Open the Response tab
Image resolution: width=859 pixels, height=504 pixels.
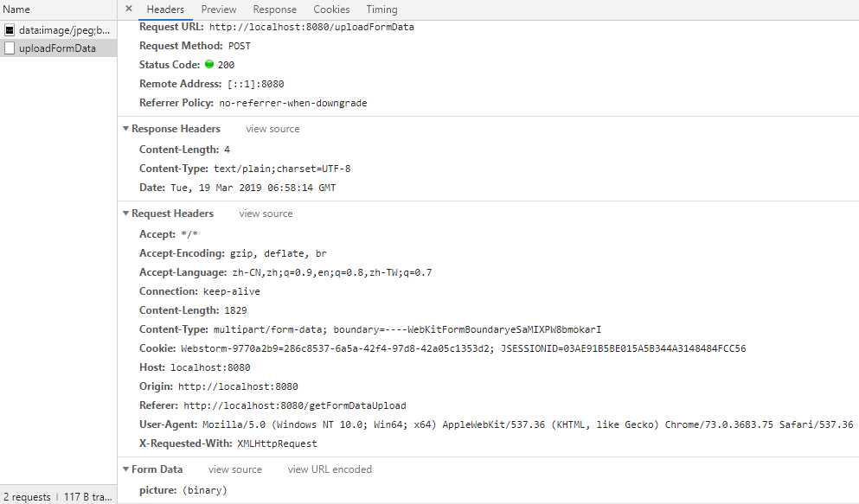point(275,10)
